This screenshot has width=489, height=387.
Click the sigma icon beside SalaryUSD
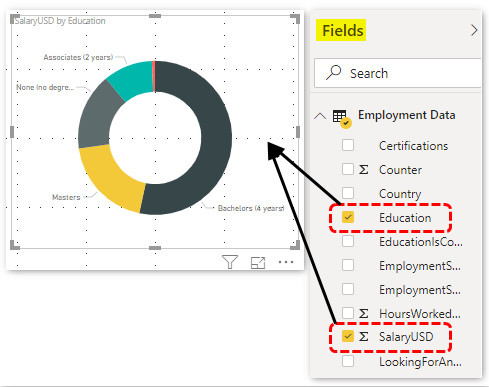click(363, 336)
